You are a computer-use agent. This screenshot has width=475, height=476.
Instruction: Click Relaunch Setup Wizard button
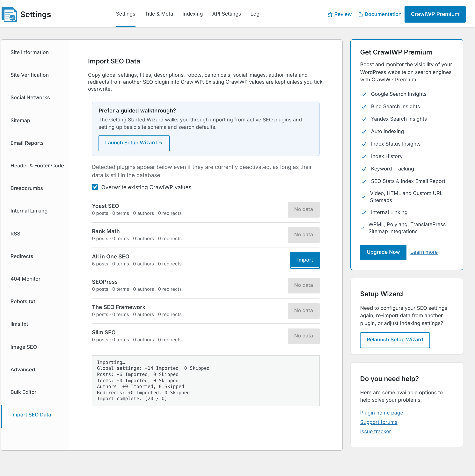click(395, 340)
